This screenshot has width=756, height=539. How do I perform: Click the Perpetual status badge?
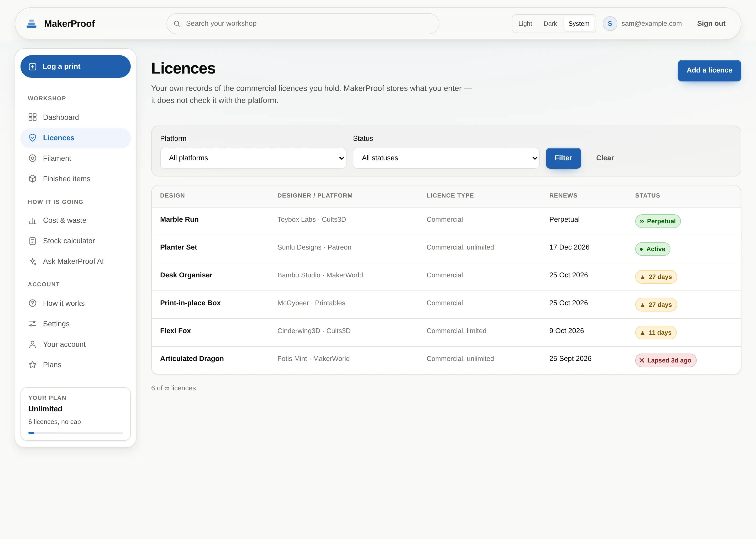click(658, 221)
